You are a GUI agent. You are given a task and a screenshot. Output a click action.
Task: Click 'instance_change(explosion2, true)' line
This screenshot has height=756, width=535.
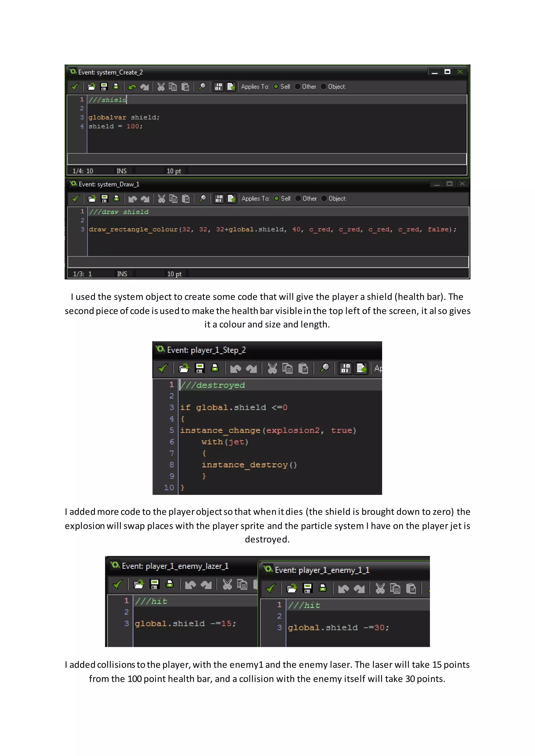coord(268,431)
